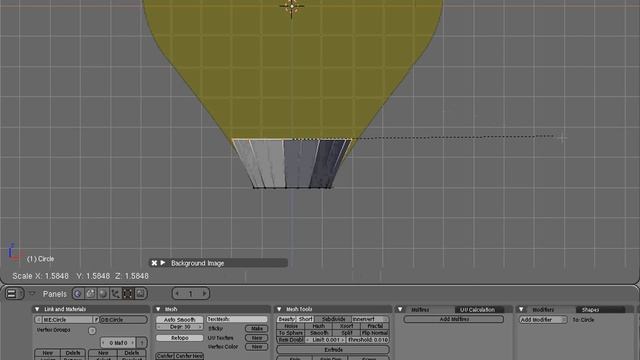Click the 3D cursor crosshair in viewport

click(x=292, y=6)
